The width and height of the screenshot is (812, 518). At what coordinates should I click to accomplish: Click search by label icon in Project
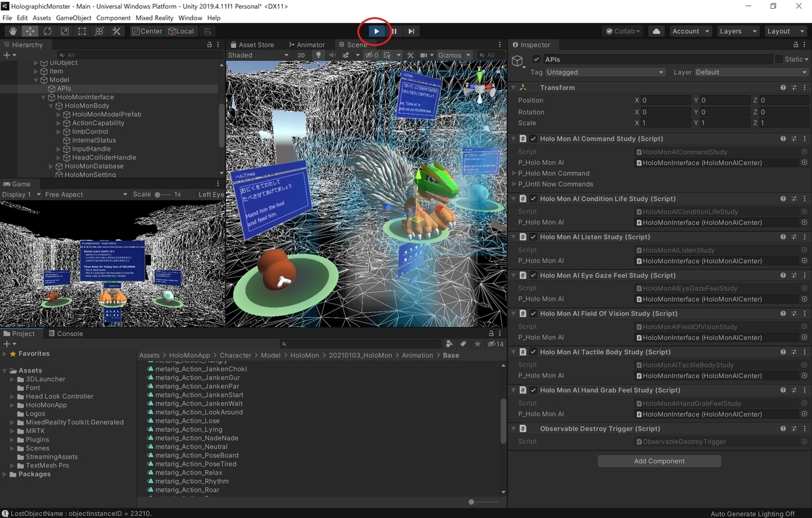coord(464,344)
